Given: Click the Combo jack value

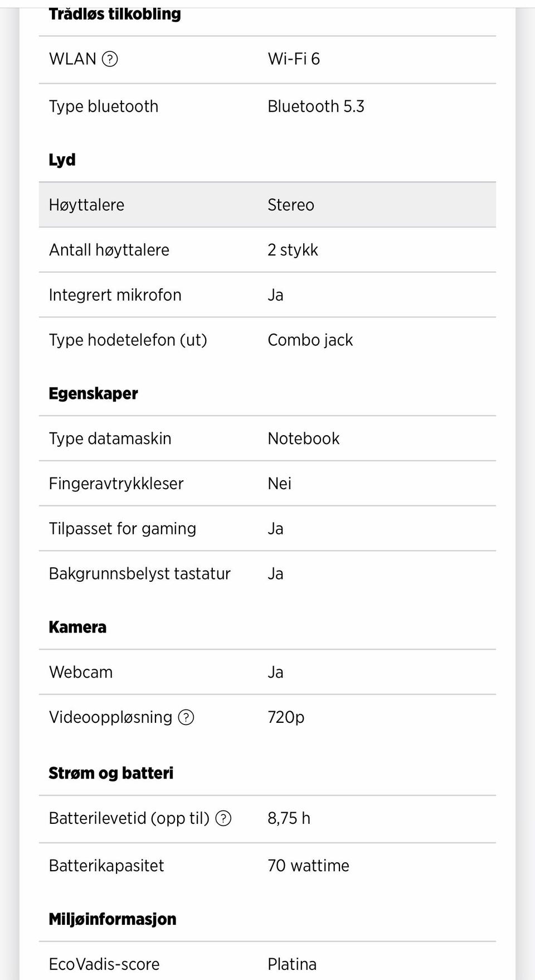Looking at the screenshot, I should (310, 340).
